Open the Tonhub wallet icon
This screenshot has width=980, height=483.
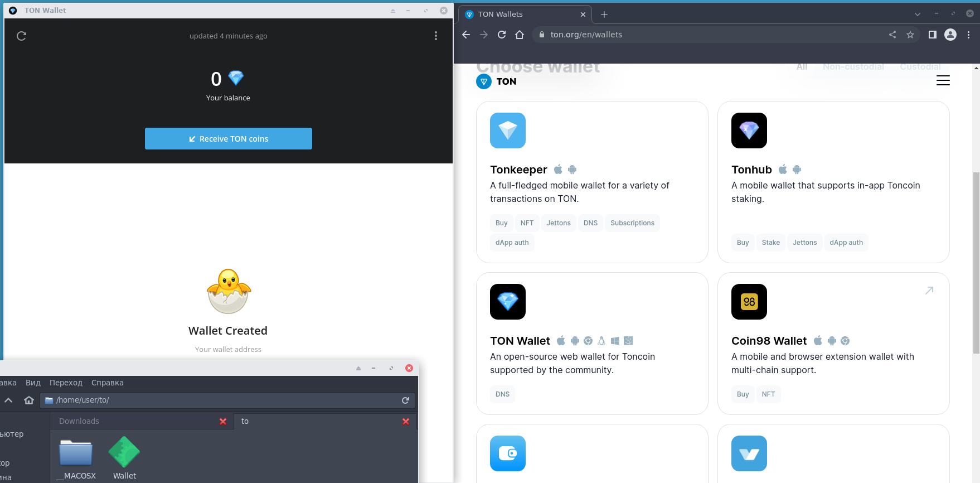(x=749, y=131)
